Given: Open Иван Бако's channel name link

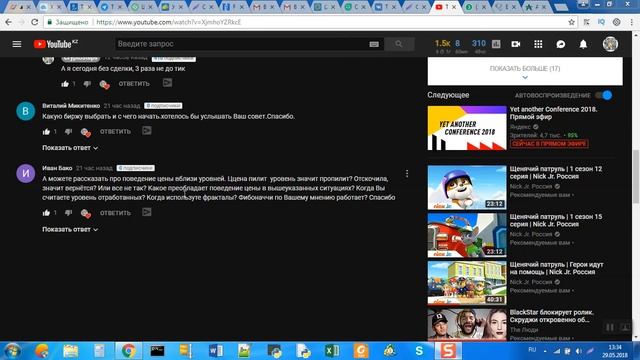Looking at the screenshot, I should tap(57, 168).
